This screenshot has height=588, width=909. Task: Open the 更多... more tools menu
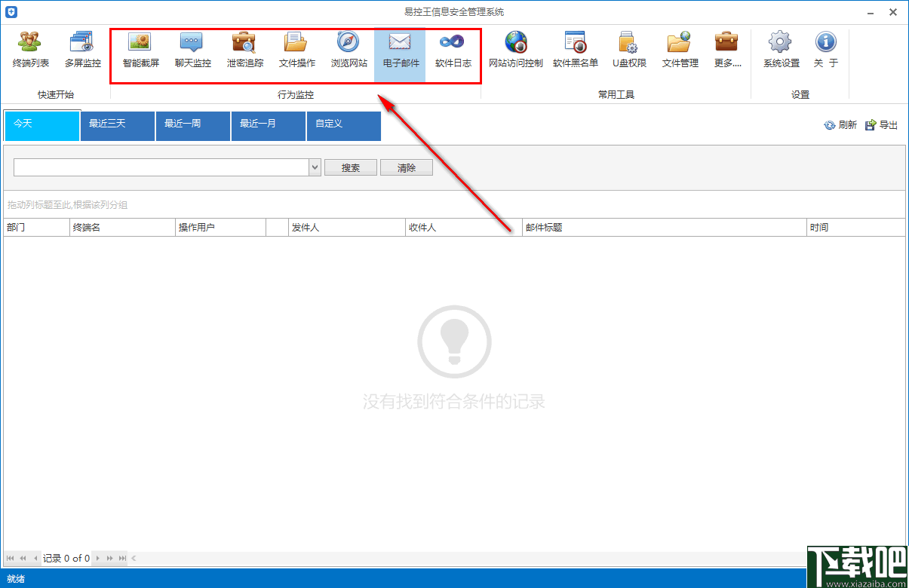coord(727,50)
